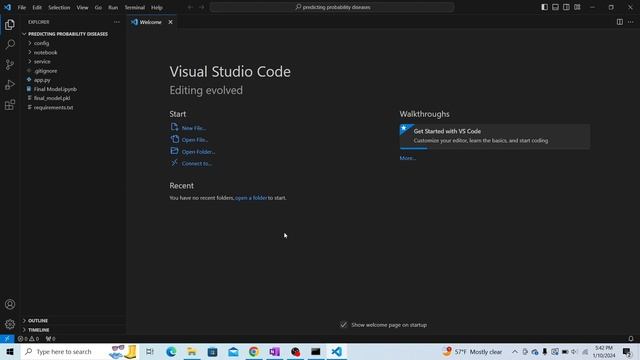Open the Search view in activity bar
The height and width of the screenshot is (360, 640).
(10, 44)
